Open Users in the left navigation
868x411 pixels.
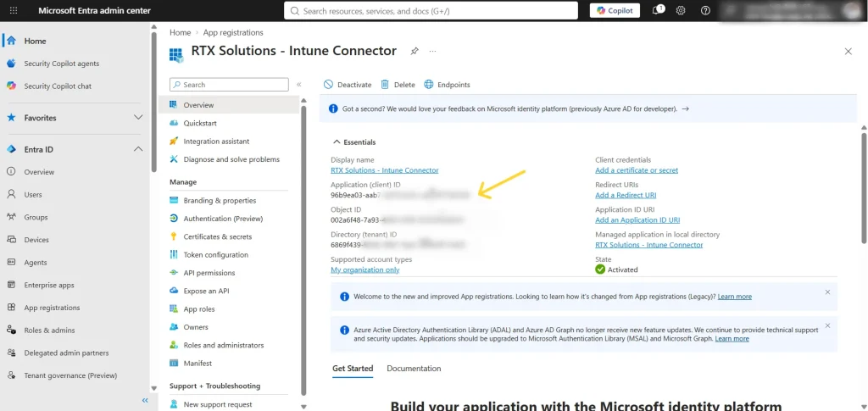33,195
